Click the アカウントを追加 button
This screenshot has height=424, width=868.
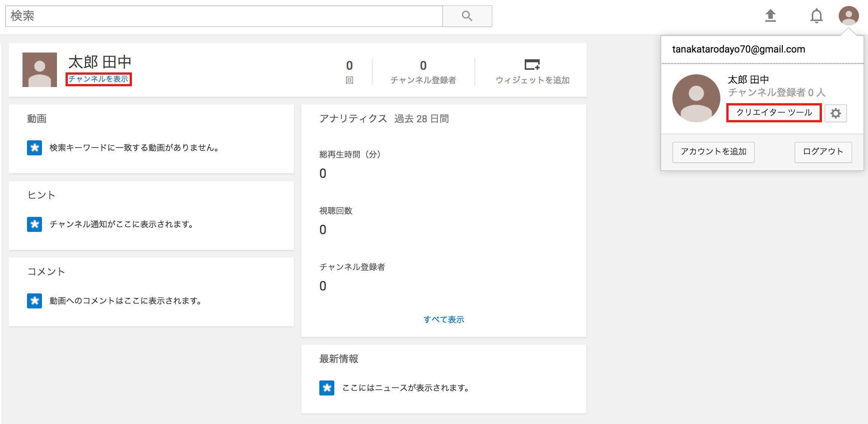(713, 152)
